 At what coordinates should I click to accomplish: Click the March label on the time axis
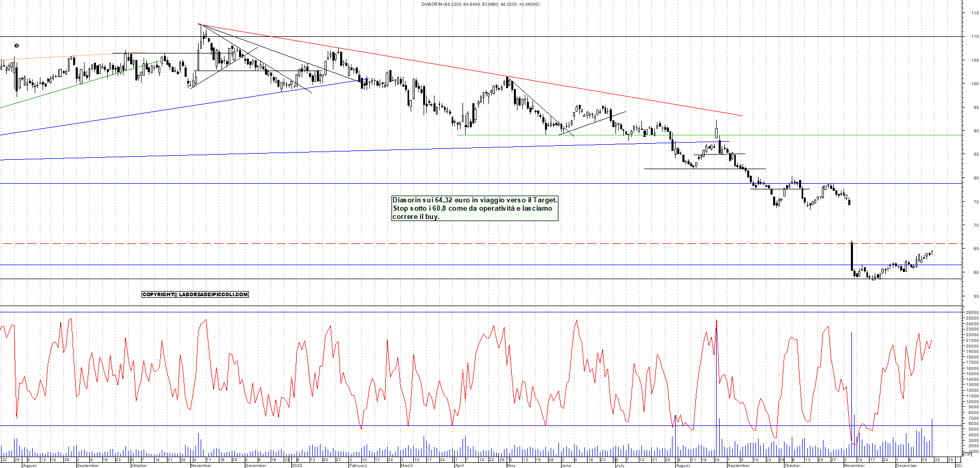[407, 465]
